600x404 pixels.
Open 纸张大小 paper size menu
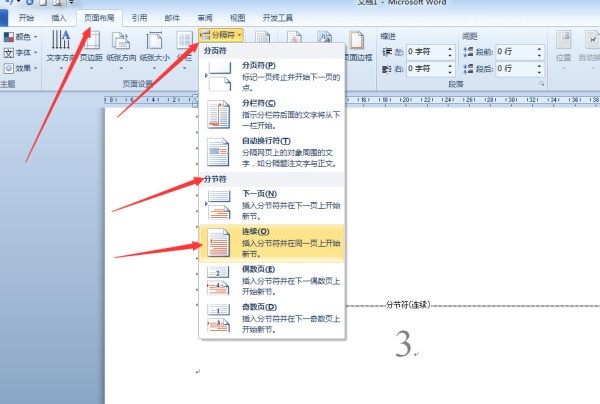tap(155, 48)
